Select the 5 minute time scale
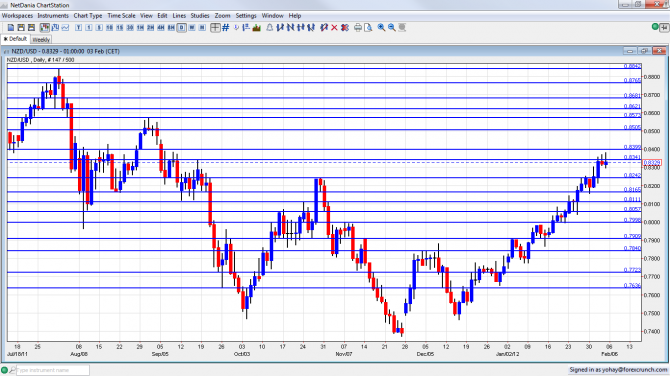 coord(99,27)
